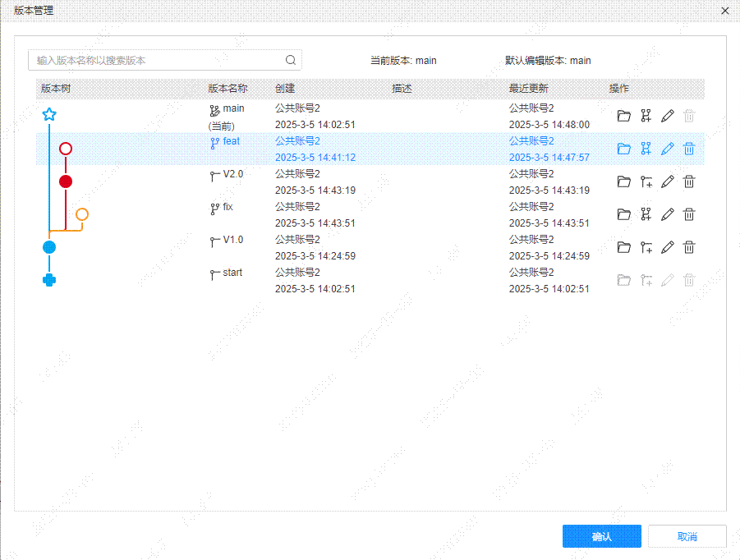Edit the feat version using its pencil icon
This screenshot has height=560, width=740.
point(667,149)
